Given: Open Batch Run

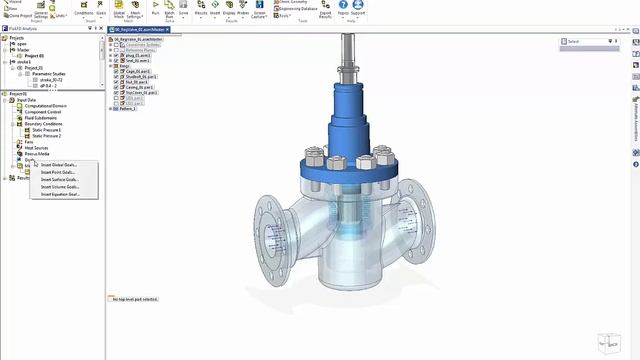Looking at the screenshot, I should click(169, 9).
